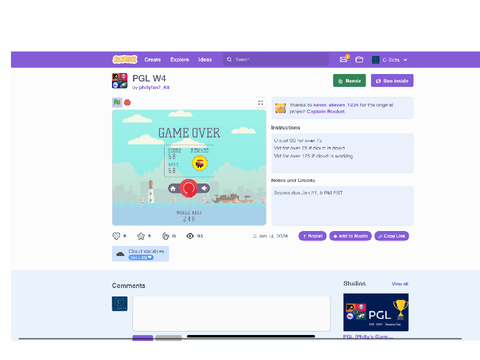Love the project with the heart icon
This screenshot has width=480, height=360.
coord(116,236)
